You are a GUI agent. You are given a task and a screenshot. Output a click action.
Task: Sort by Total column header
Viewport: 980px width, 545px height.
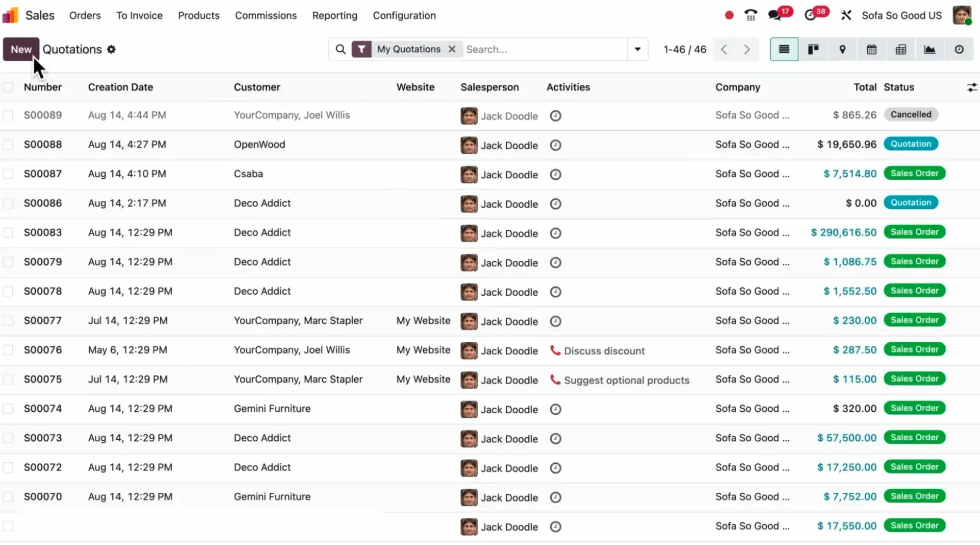tap(865, 87)
